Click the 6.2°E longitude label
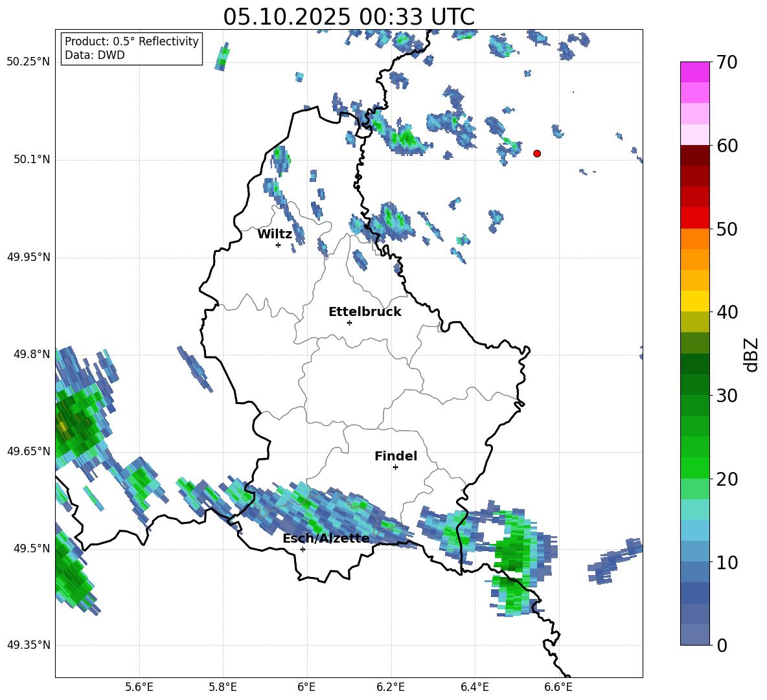The height and width of the screenshot is (700, 767). pyautogui.click(x=391, y=687)
